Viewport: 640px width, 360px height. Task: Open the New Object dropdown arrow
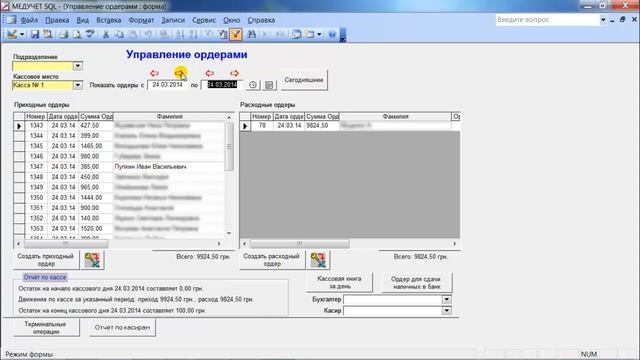pyautogui.click(x=319, y=35)
